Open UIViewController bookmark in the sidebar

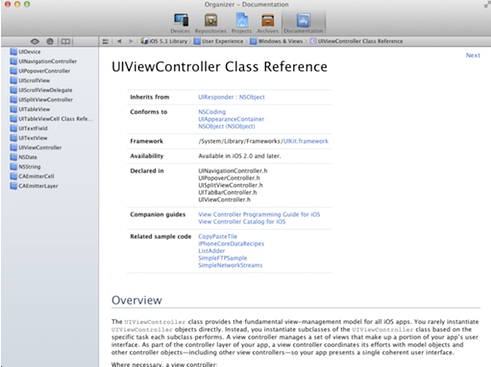pos(36,148)
